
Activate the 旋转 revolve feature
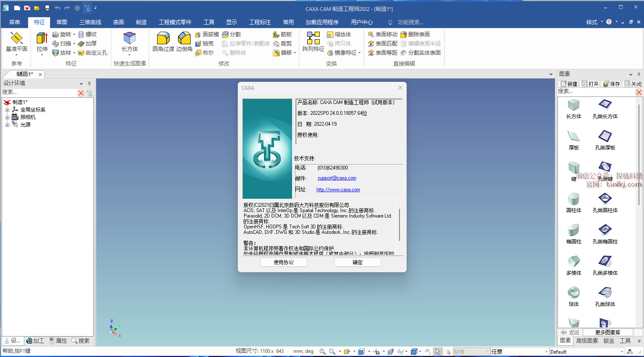tap(62, 35)
